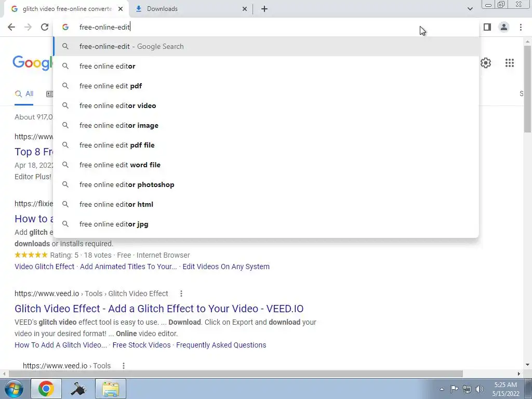The width and height of the screenshot is (532, 399).
Task: Open the file explorer taskbar icon
Action: click(111, 389)
